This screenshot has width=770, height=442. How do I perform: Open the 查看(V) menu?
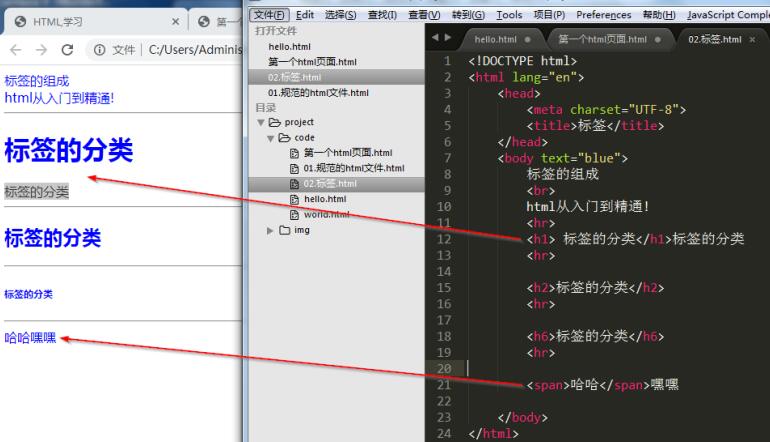424,15
